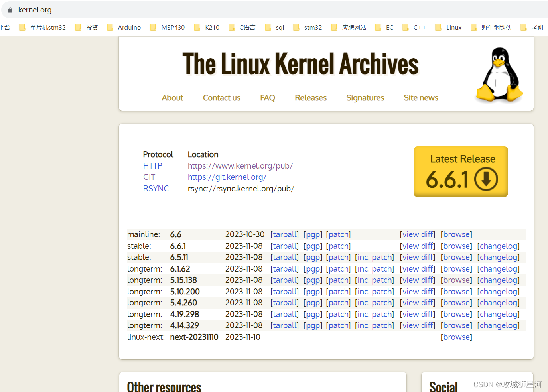The height and width of the screenshot is (392, 548).
Task: Open changelog for stable 6.6.1
Action: (x=499, y=246)
